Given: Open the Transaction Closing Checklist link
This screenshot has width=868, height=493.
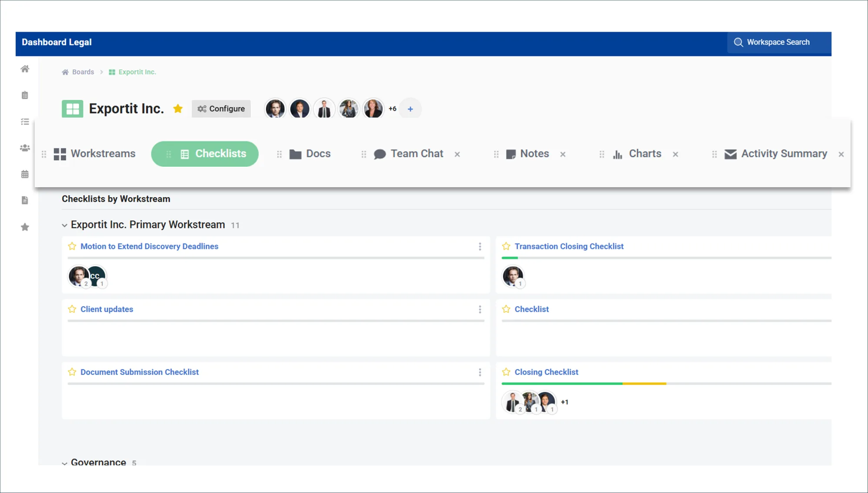Looking at the screenshot, I should coord(569,246).
